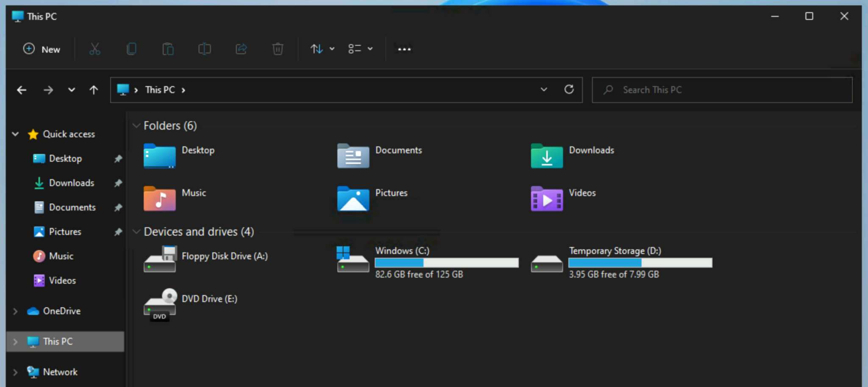The height and width of the screenshot is (387, 868).
Task: Navigate up one folder level
Action: 94,89
